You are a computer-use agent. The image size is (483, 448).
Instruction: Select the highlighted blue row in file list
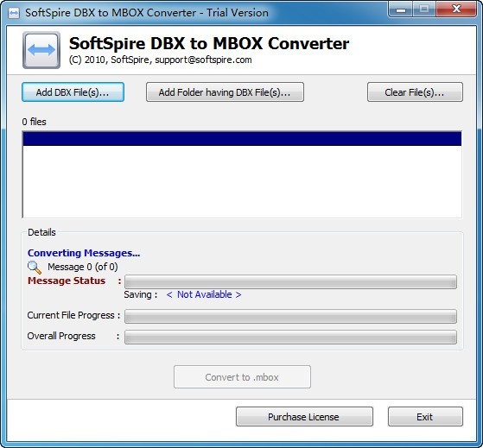[242, 138]
